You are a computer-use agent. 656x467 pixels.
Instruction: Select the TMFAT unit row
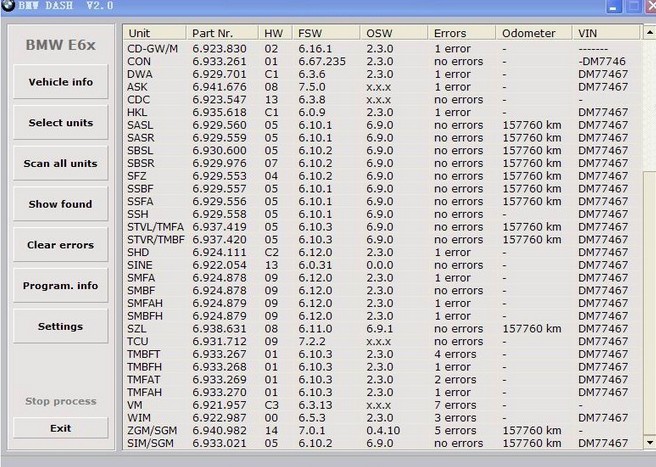(x=383, y=380)
